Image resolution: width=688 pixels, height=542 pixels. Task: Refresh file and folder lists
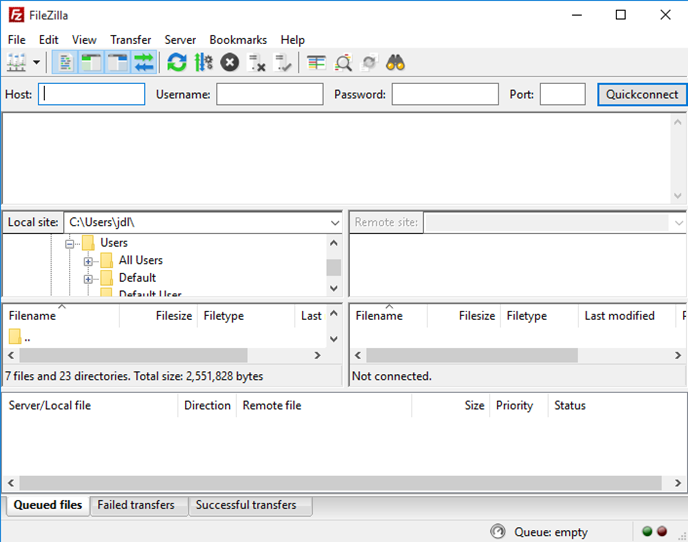[x=177, y=62]
